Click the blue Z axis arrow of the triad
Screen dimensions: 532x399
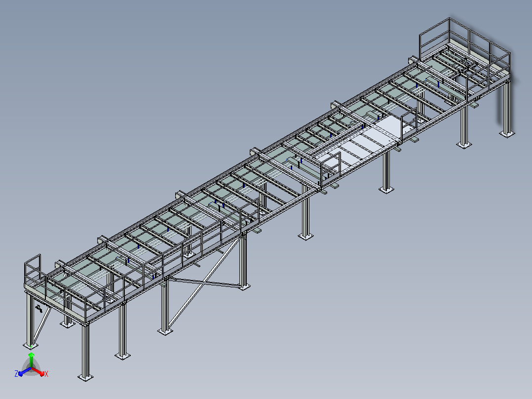click(x=24, y=372)
